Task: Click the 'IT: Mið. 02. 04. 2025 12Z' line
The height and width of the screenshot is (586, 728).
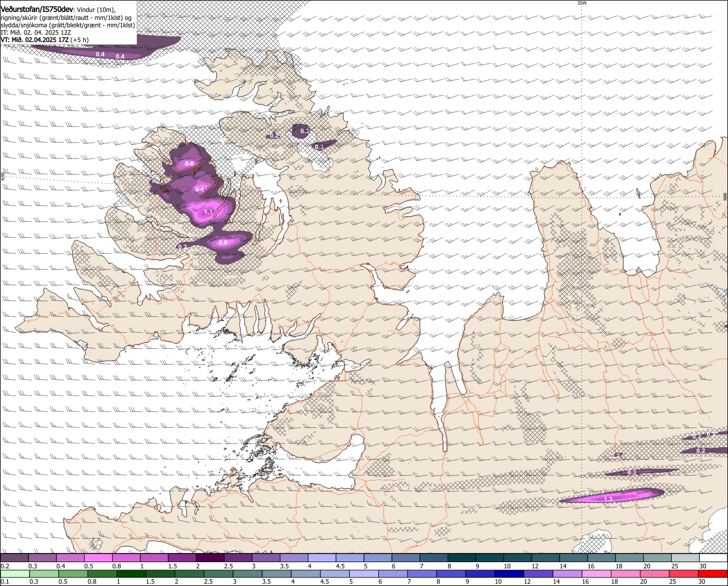Action: tap(35, 32)
